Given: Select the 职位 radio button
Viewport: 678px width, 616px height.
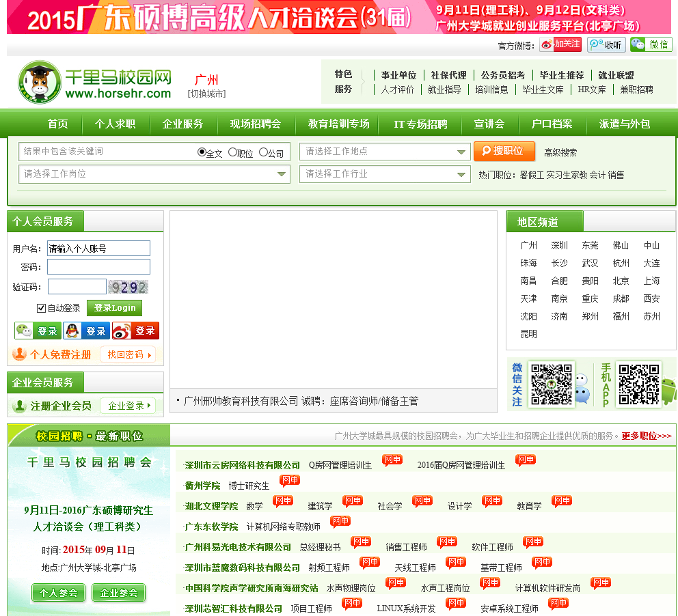Looking at the screenshot, I should pos(232,152).
